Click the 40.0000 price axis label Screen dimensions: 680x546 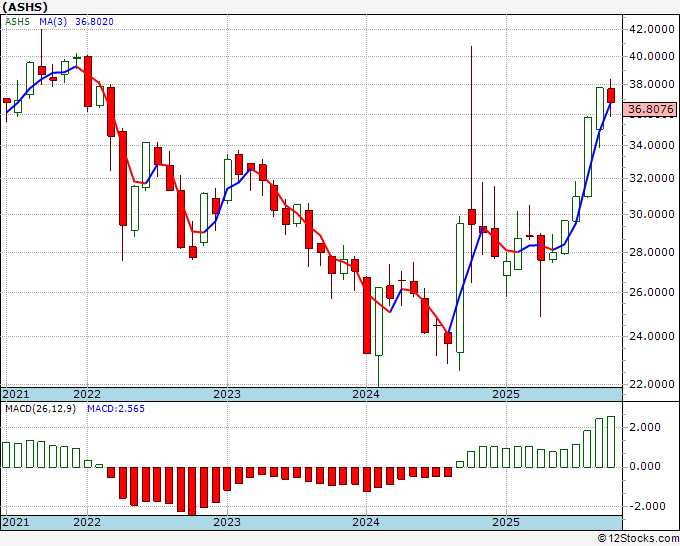pyautogui.click(x=651, y=56)
